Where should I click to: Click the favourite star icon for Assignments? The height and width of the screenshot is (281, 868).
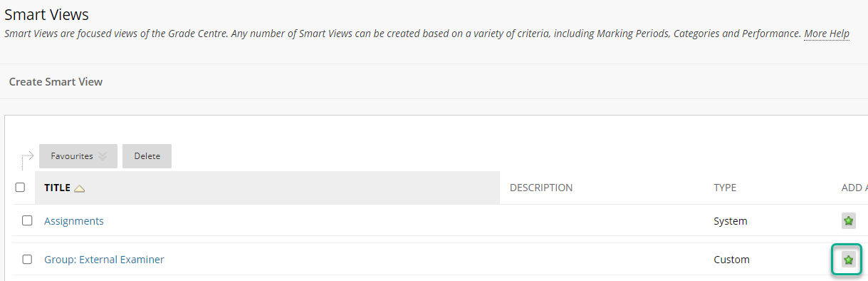pyautogui.click(x=848, y=221)
